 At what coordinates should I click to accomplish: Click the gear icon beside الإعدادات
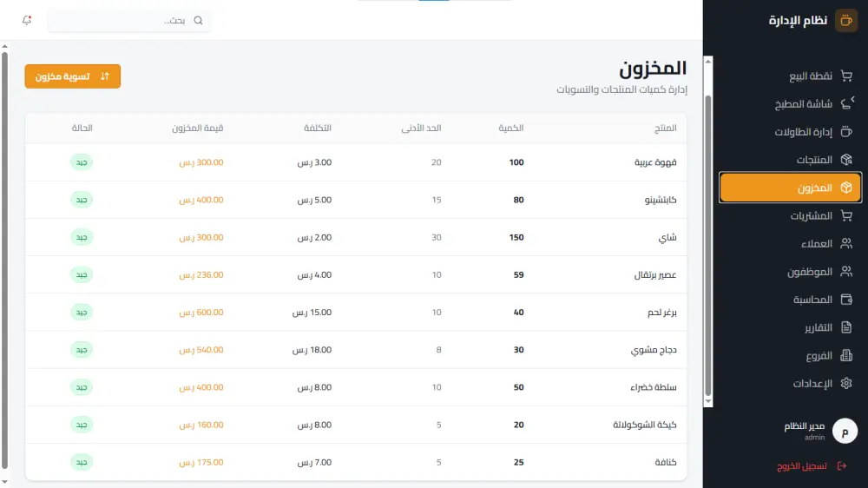point(845,383)
